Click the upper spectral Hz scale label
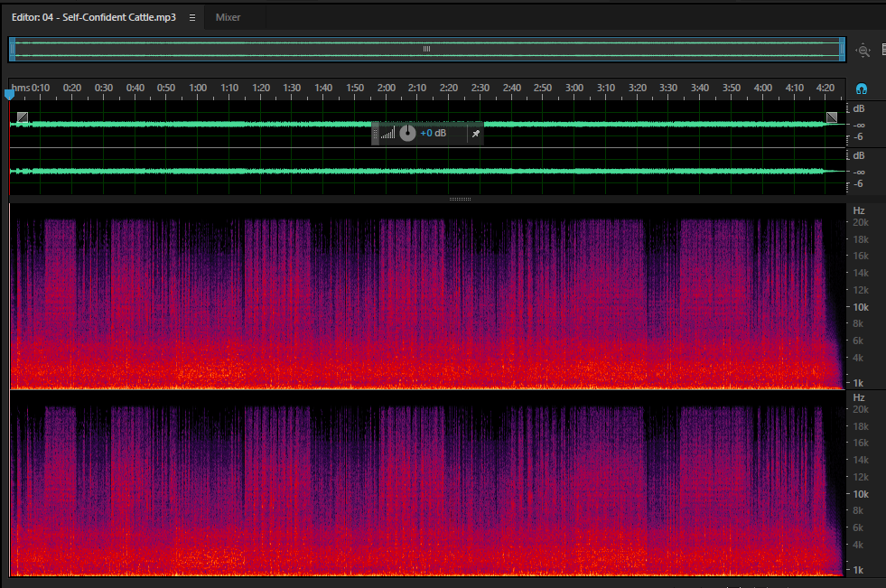Image resolution: width=886 pixels, height=588 pixels. coord(859,210)
